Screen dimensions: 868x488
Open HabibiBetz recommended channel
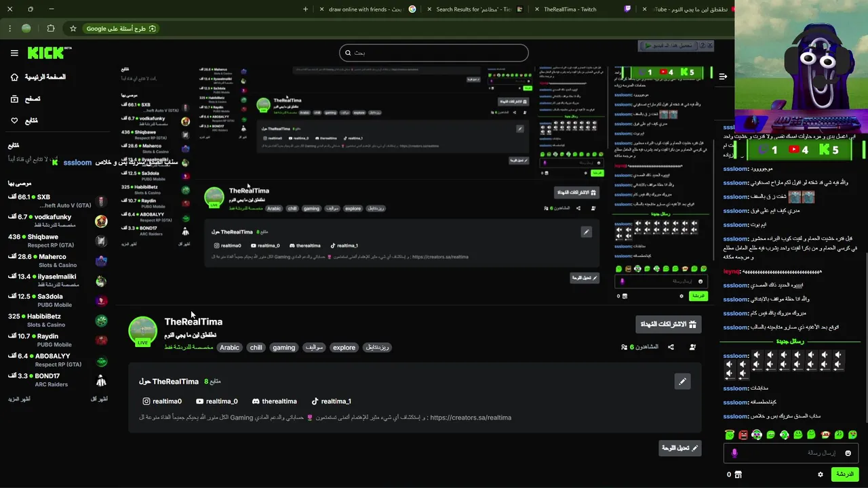click(58, 320)
